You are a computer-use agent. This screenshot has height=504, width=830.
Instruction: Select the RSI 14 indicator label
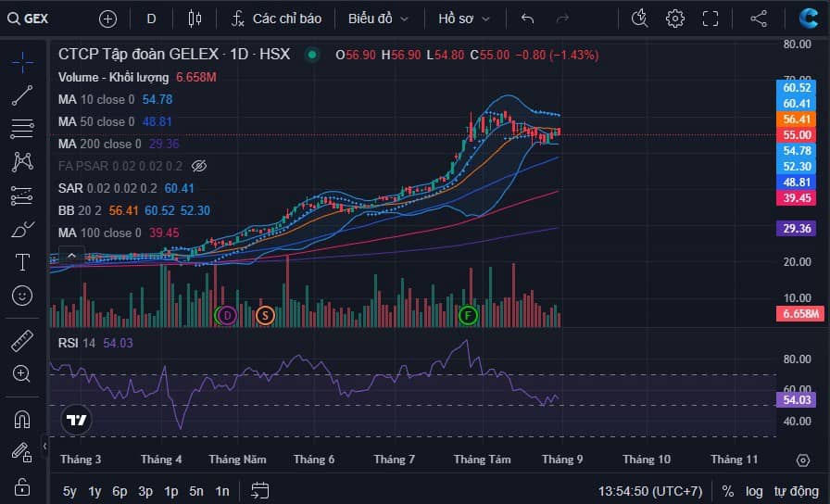tap(77, 343)
